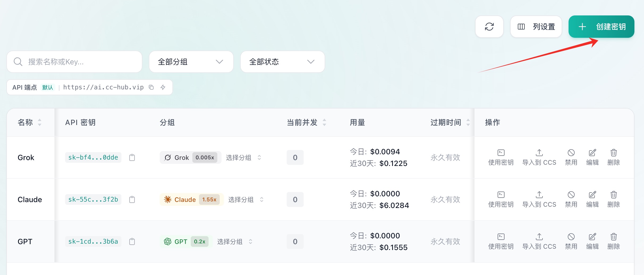Image resolution: width=644 pixels, height=275 pixels.
Task: Edit the Grok key with 编辑
Action: pyautogui.click(x=592, y=157)
